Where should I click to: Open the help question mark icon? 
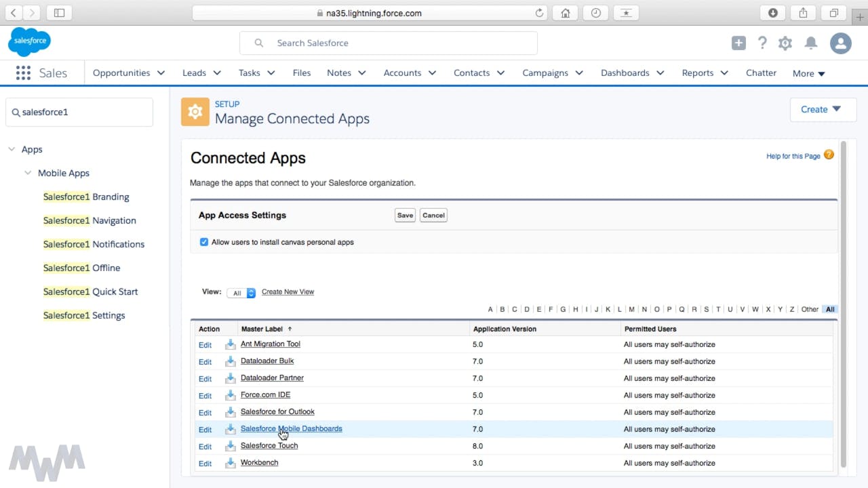[762, 43]
